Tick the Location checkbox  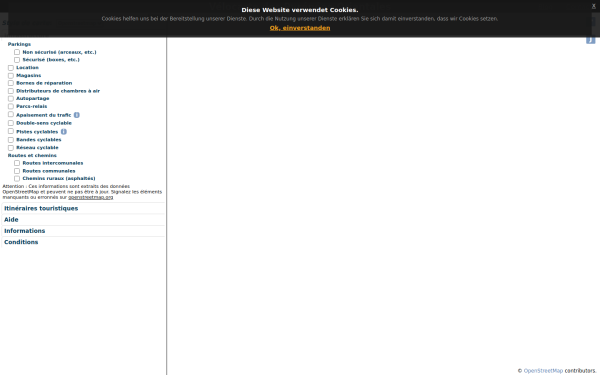pyautogui.click(x=11, y=68)
